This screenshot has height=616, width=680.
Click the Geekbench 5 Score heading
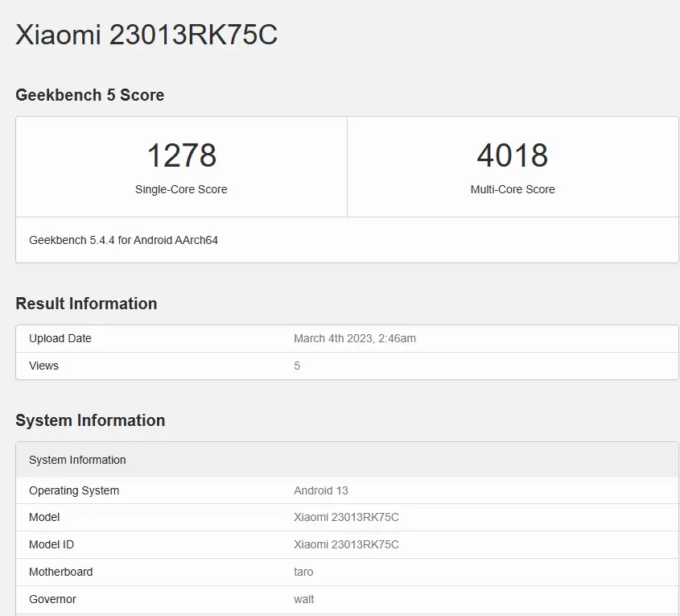89,95
